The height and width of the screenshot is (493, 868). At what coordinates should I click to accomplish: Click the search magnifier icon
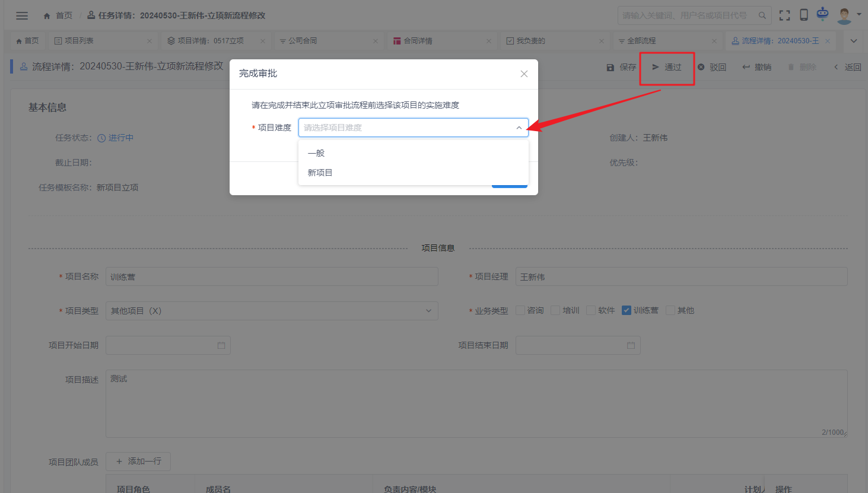pos(762,15)
